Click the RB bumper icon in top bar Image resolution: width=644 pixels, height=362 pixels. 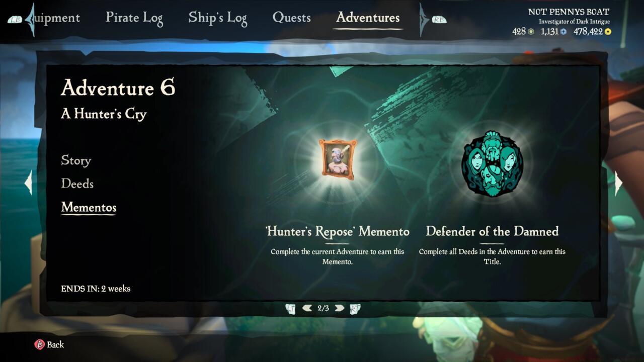point(438,20)
